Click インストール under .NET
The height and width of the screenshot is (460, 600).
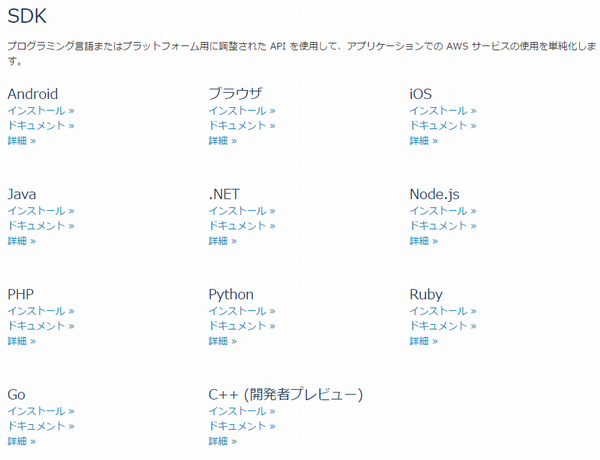point(241,211)
